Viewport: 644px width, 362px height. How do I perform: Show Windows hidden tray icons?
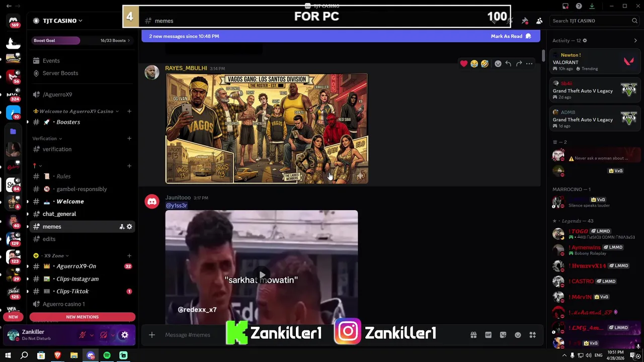coord(564,355)
